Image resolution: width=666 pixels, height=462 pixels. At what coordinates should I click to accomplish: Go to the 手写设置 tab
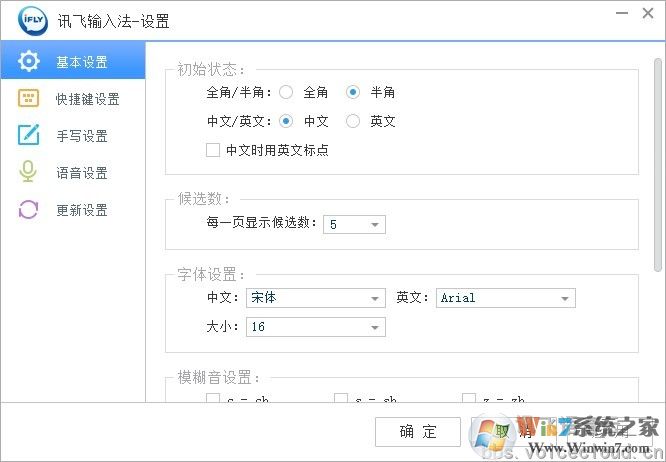click(x=73, y=136)
